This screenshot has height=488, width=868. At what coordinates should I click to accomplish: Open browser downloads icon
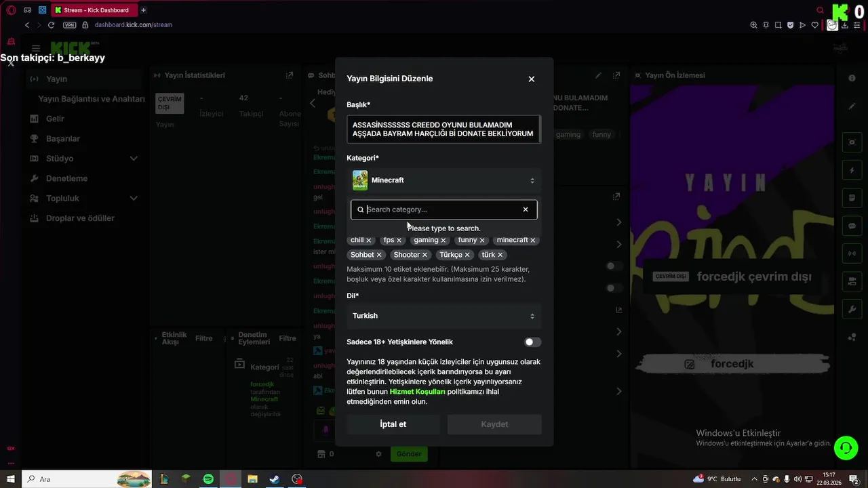[x=845, y=25]
